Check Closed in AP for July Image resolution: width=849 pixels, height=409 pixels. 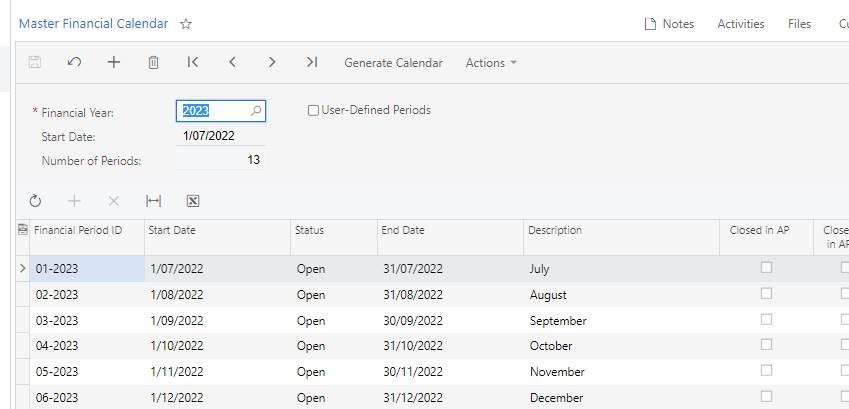coord(766,268)
